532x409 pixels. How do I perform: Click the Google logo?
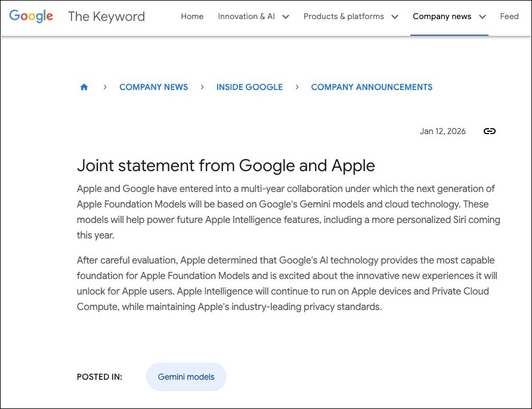(30, 16)
